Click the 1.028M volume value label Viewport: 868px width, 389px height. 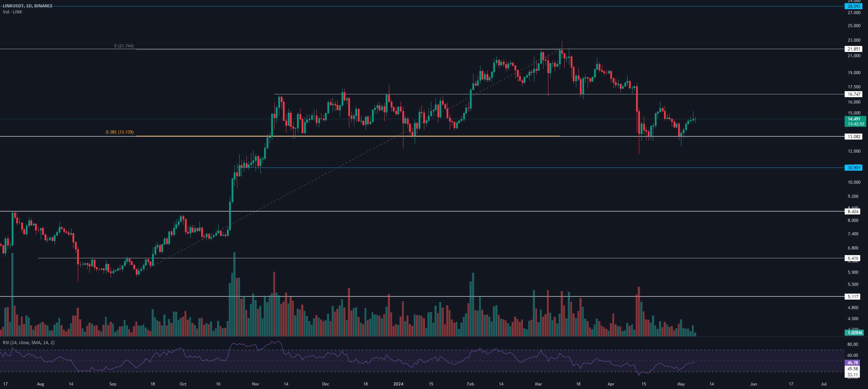pos(854,333)
